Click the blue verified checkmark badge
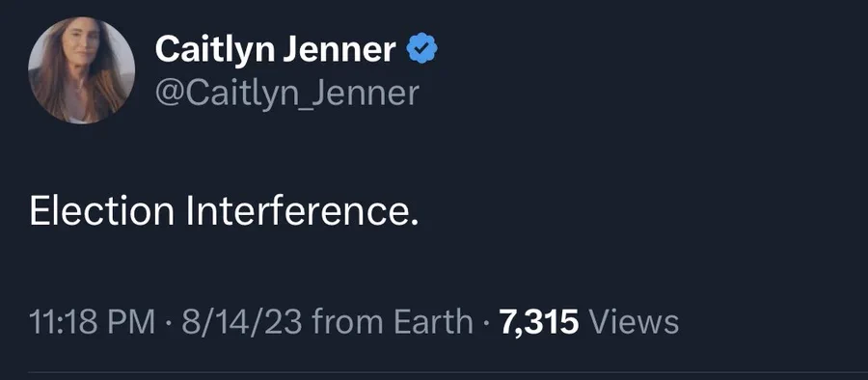Screen dimensions: 868x380 [x=421, y=48]
